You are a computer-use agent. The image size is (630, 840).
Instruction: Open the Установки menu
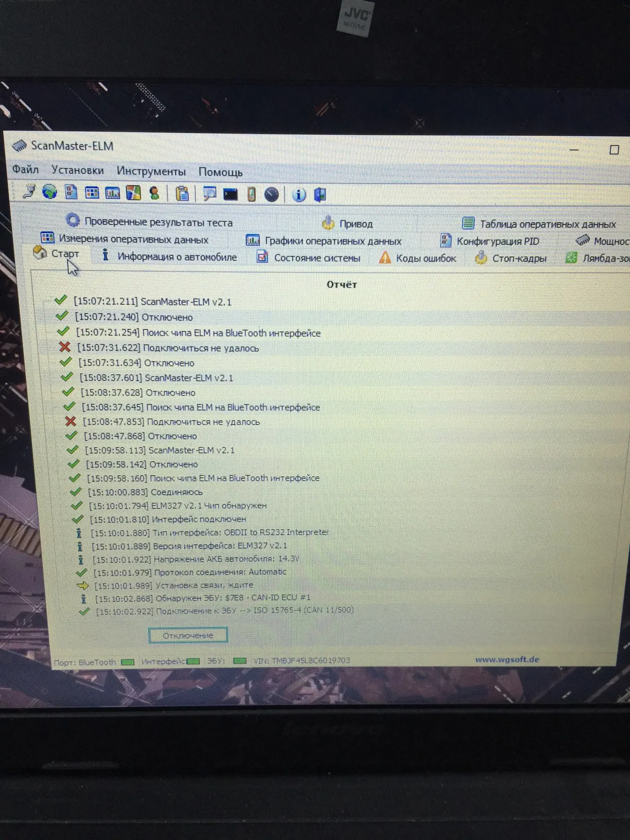[78, 170]
